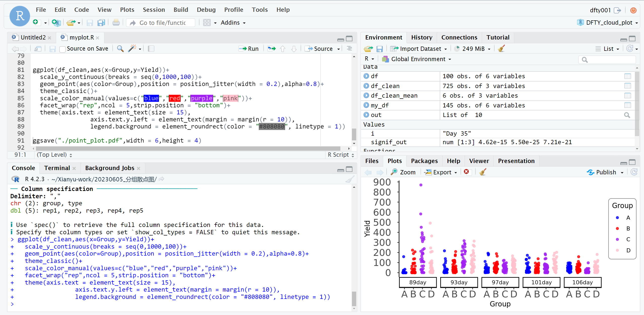Open the 249 MiB memory usage dropdown
644x315 pixels.
[x=473, y=49]
